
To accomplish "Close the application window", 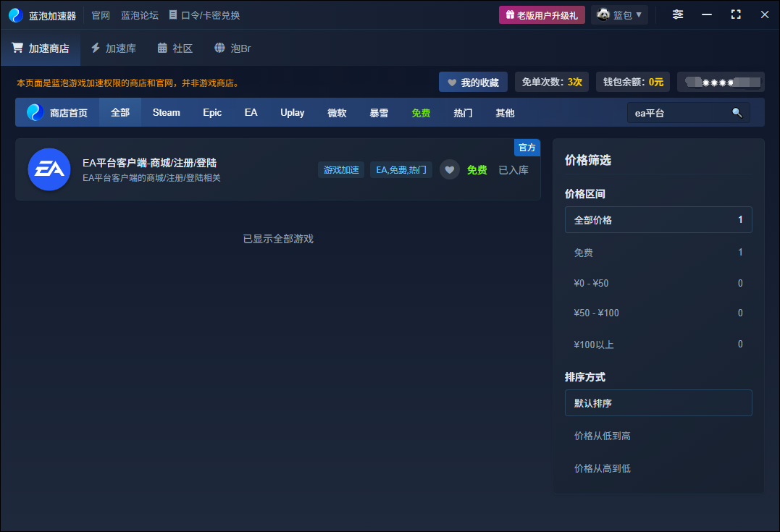I will [765, 14].
